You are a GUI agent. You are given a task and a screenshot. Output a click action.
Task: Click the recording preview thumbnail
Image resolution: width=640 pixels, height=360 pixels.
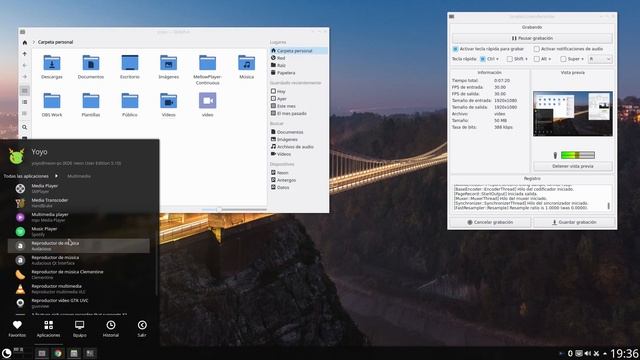pos(573,113)
